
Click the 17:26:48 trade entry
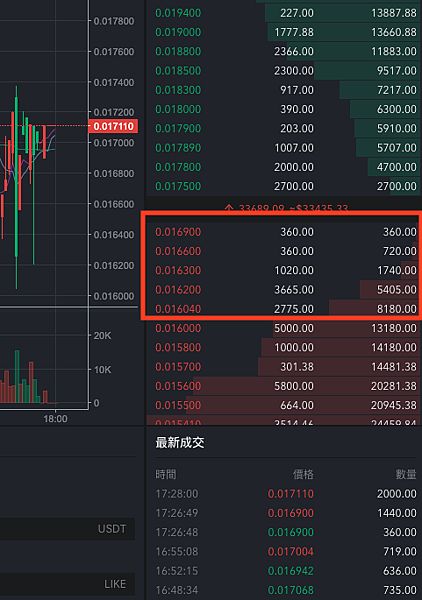pos(286,532)
